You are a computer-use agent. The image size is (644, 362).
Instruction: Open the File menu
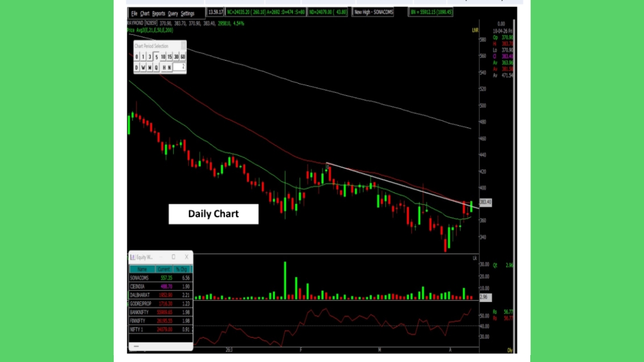pos(134,13)
